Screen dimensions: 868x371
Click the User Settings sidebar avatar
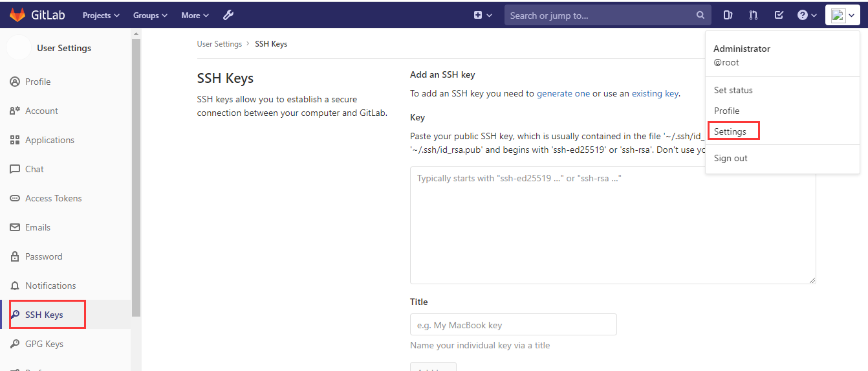(x=19, y=48)
